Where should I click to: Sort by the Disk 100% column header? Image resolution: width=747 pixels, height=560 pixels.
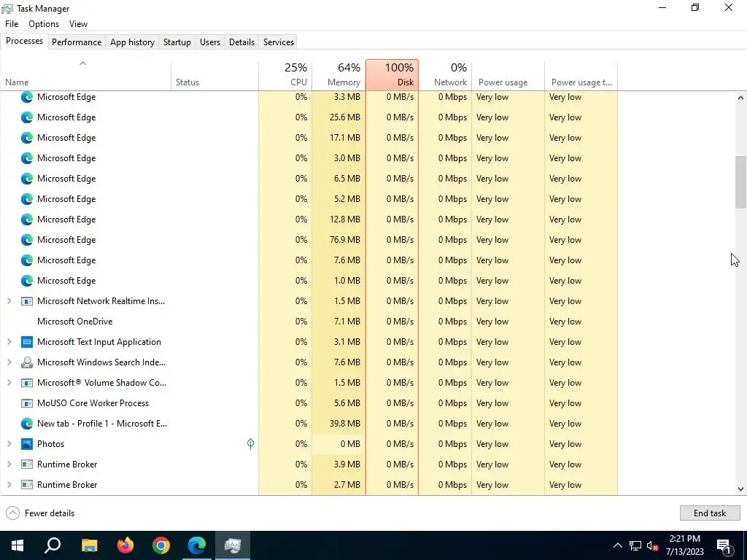[392, 75]
